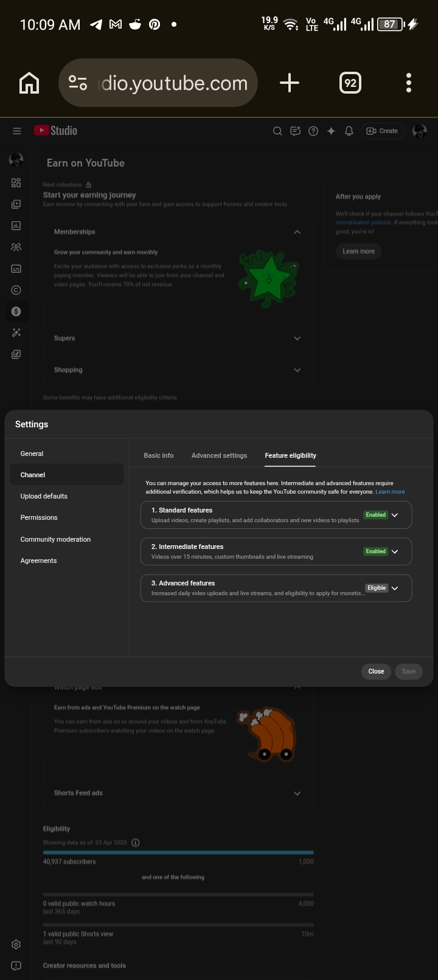438x980 pixels.
Task: Show the 92 open tabs switcher
Action: (x=350, y=83)
